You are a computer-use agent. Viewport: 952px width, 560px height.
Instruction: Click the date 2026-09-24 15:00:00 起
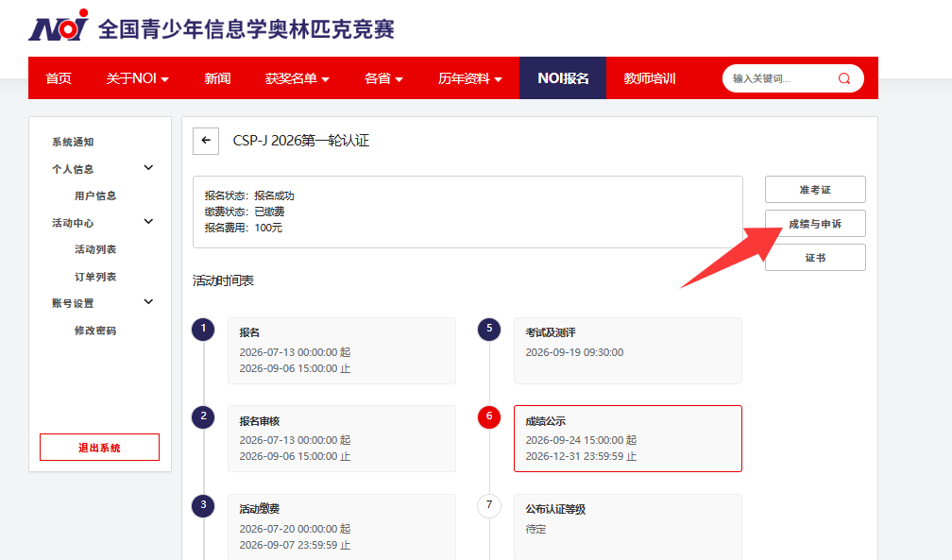click(581, 440)
